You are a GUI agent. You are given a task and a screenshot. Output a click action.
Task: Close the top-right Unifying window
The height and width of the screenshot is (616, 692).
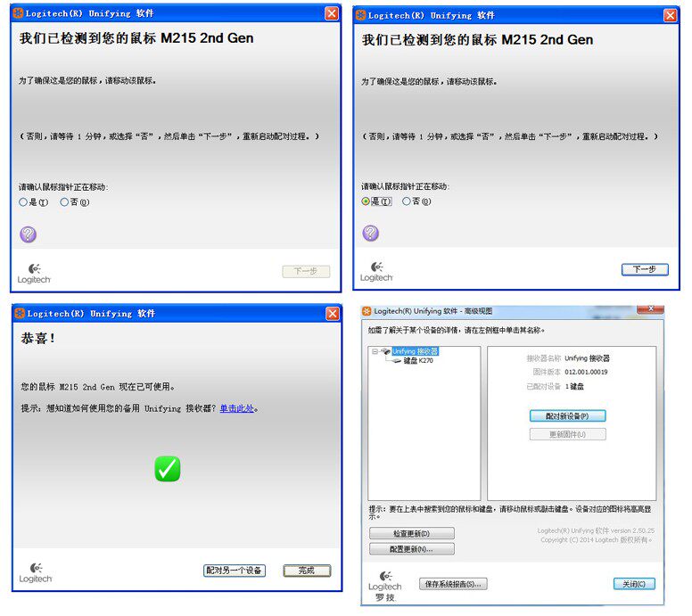tap(671, 15)
